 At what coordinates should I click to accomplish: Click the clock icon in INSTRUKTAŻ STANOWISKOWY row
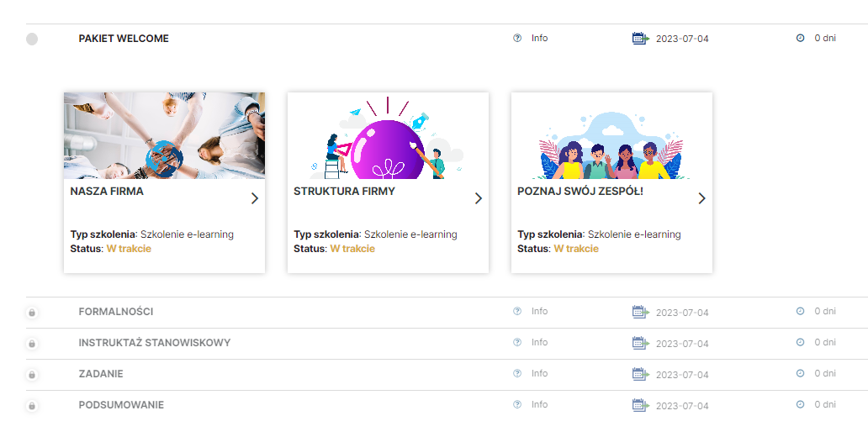tap(800, 342)
